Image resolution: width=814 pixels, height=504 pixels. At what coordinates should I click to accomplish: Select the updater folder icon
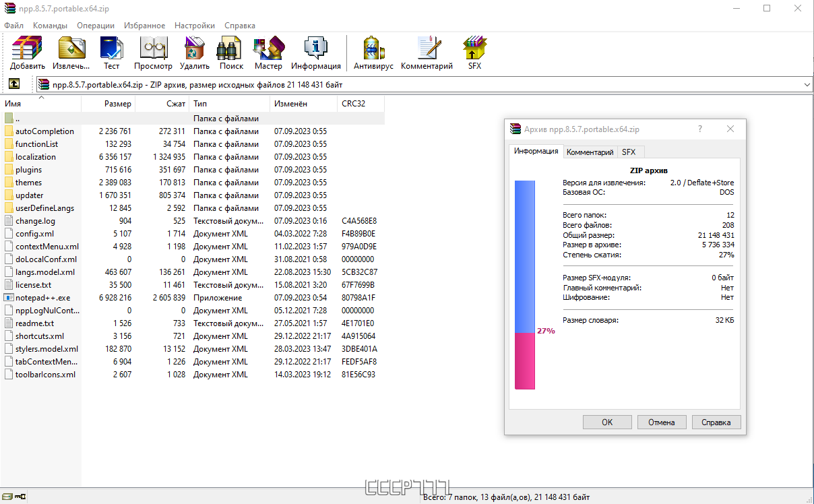pos(9,195)
